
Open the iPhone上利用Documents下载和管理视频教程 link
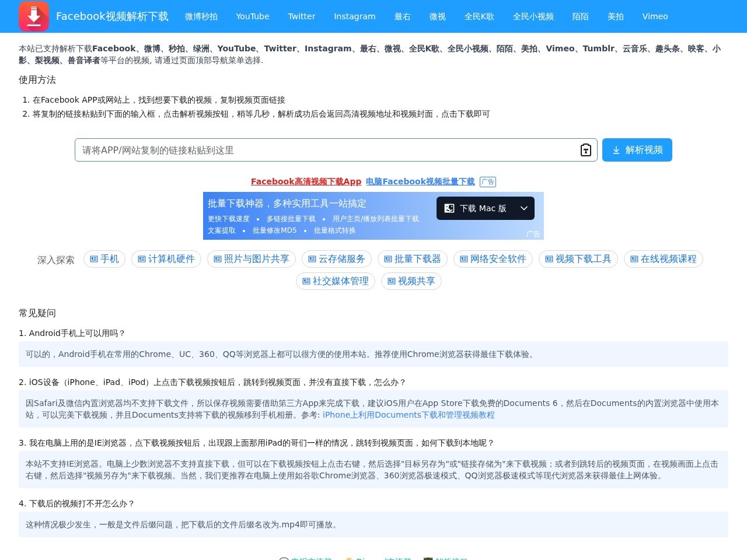coord(409,415)
